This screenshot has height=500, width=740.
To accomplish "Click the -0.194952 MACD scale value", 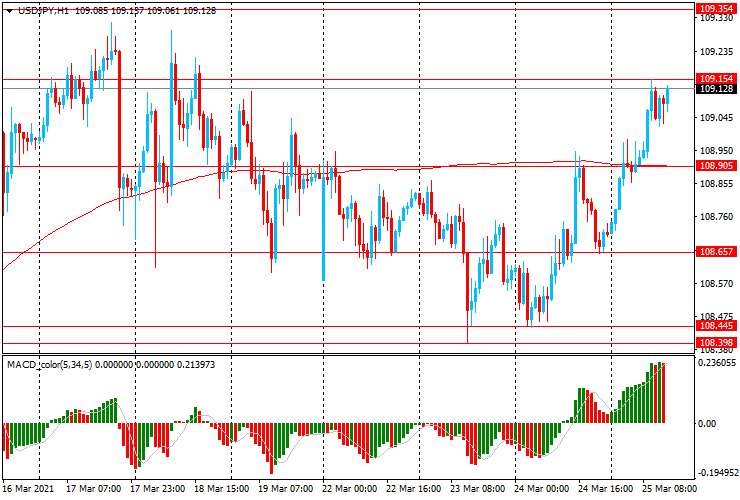I will point(718,473).
